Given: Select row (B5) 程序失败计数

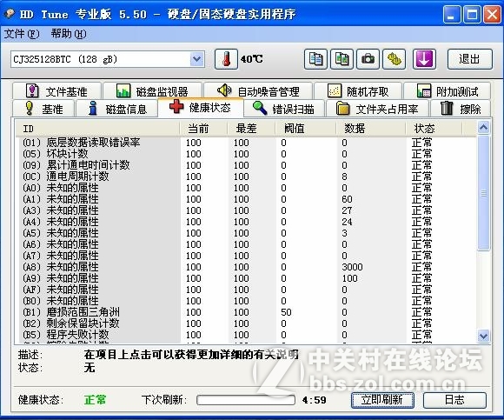Looking at the screenshot, I should point(246,335).
